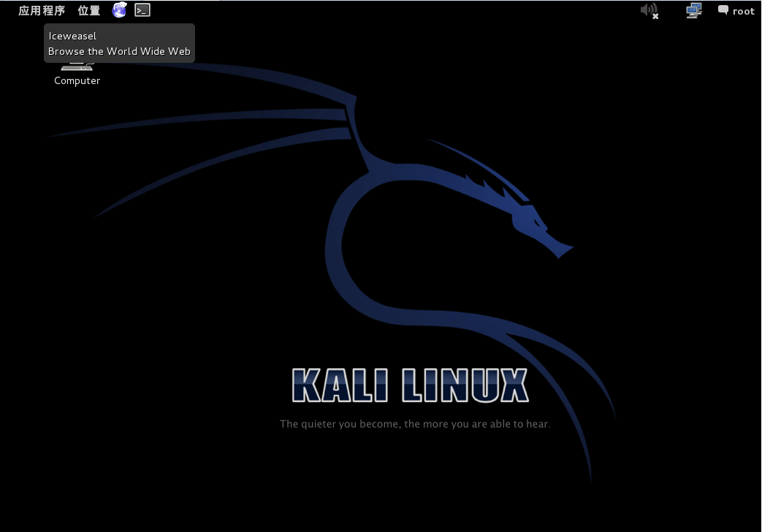This screenshot has height=532, width=762.
Task: Select the Computer desktop icon
Action: click(77, 75)
